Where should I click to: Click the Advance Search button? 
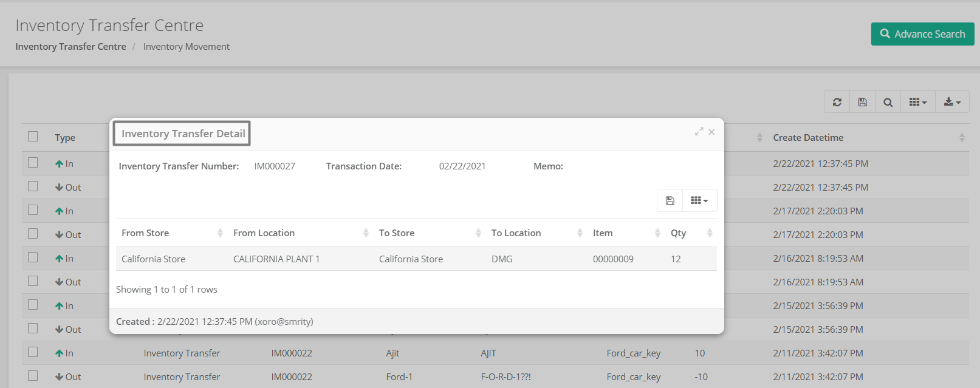click(922, 34)
